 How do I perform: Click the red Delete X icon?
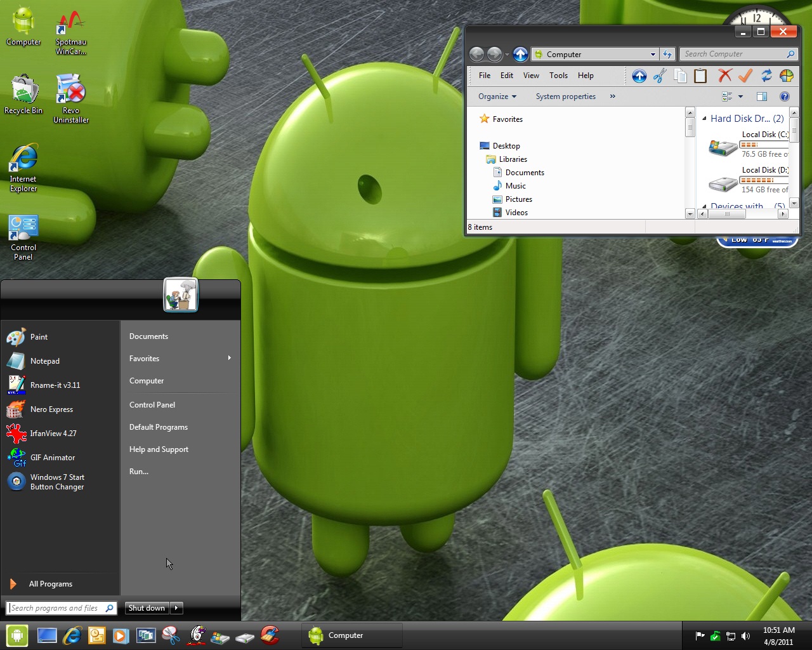pyautogui.click(x=724, y=76)
